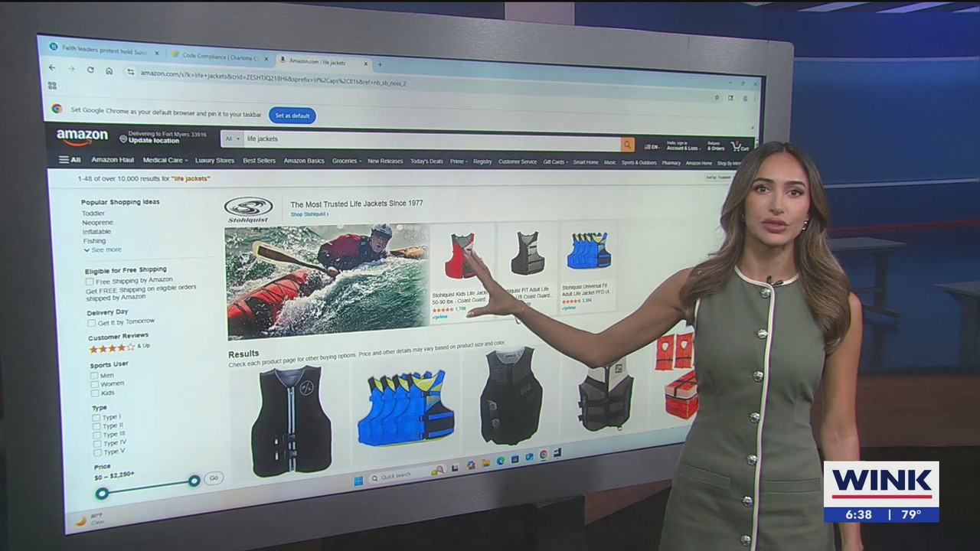Click the Amazon logo
Screen dimensions: 980x551
click(x=82, y=136)
